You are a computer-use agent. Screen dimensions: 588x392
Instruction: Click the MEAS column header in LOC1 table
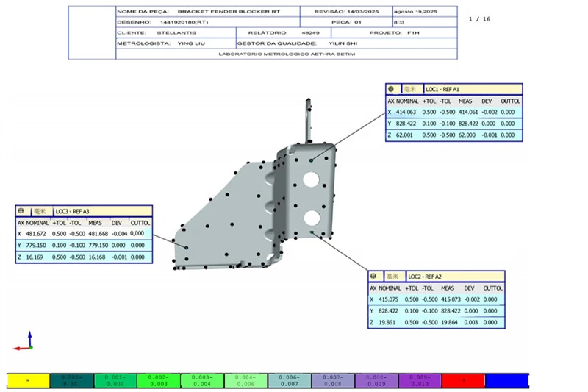click(x=465, y=101)
